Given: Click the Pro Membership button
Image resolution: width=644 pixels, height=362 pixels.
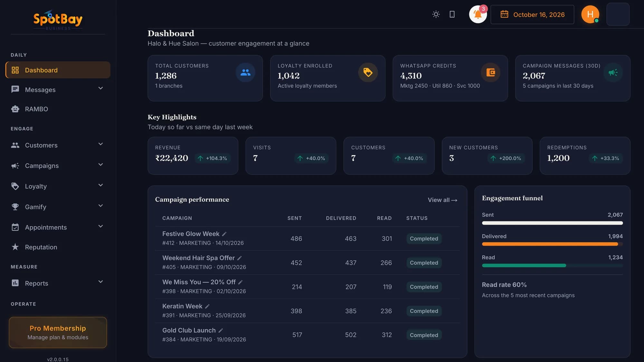Looking at the screenshot, I should point(58,332).
